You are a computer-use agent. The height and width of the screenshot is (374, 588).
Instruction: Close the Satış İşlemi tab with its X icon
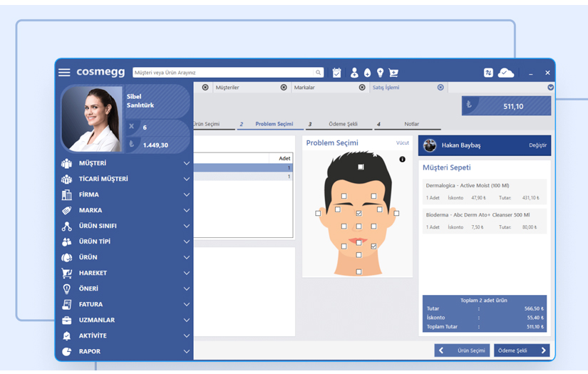click(440, 88)
